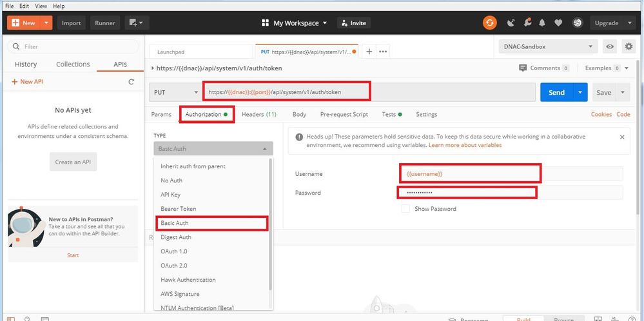
Task: Click the Invite button
Action: pos(354,23)
